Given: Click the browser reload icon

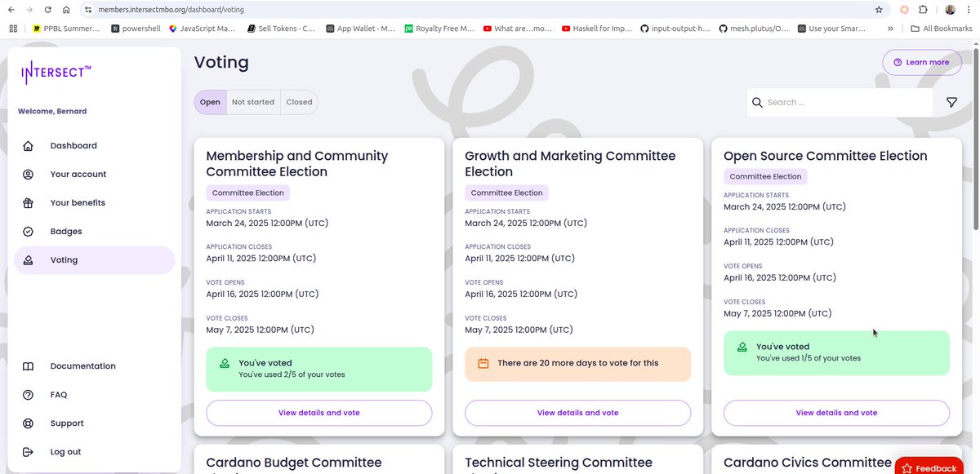Looking at the screenshot, I should click(47, 10).
